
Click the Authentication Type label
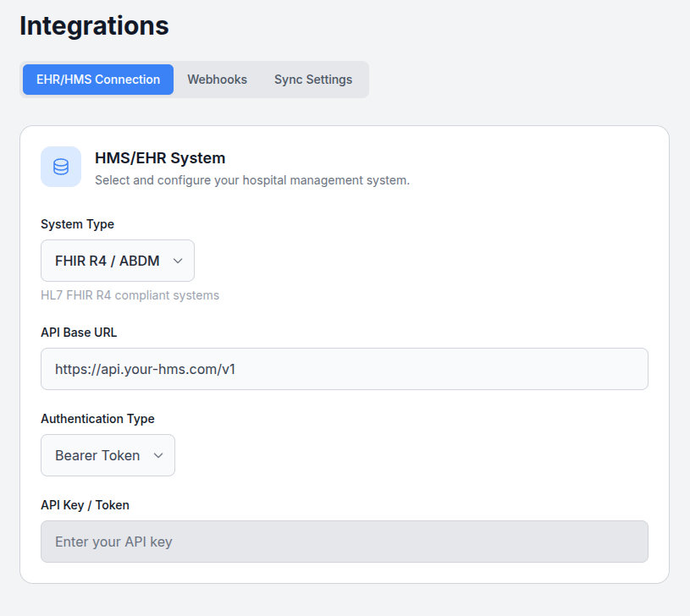97,418
